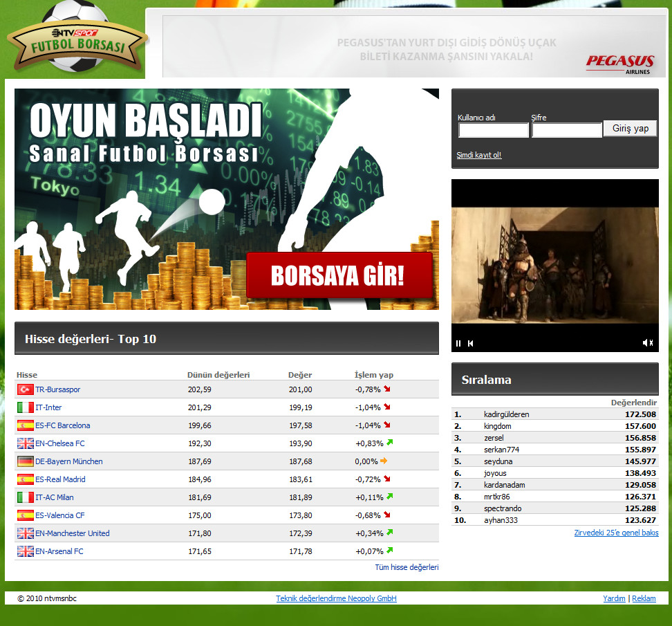Screen dimensions: 672x626
Task: Open the Tüm hisse değerleri link
Action: (x=407, y=567)
